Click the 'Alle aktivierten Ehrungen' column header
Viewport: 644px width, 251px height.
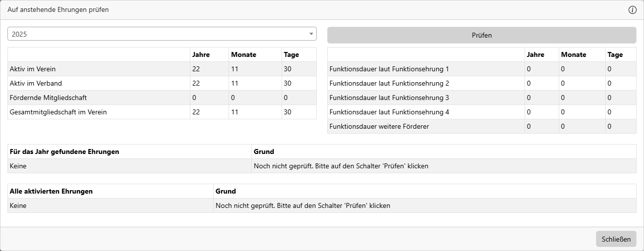click(x=51, y=192)
